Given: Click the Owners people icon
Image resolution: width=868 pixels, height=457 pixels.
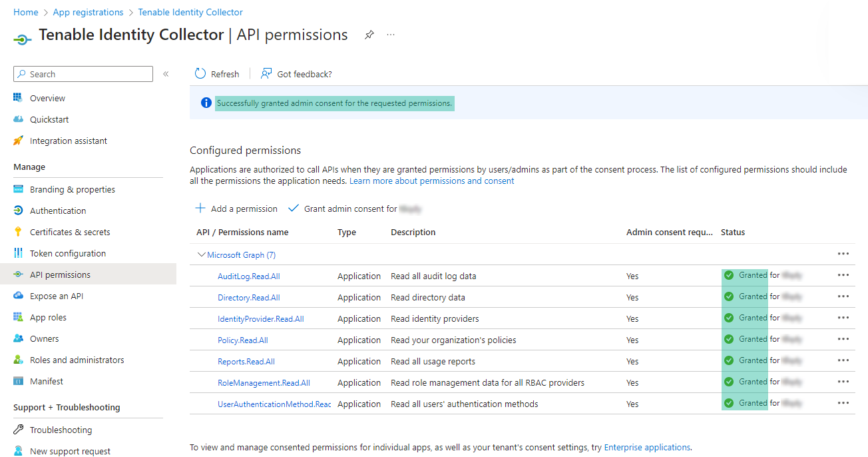Looking at the screenshot, I should click(x=18, y=338).
